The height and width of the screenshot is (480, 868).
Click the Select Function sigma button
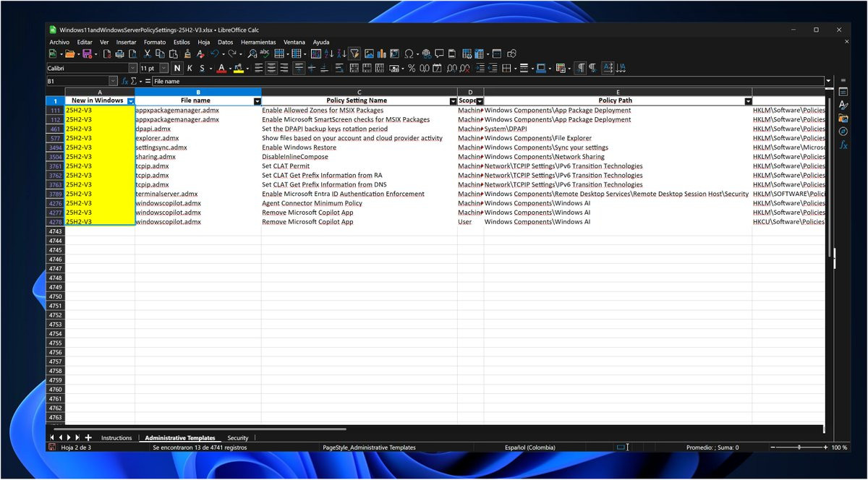point(134,82)
